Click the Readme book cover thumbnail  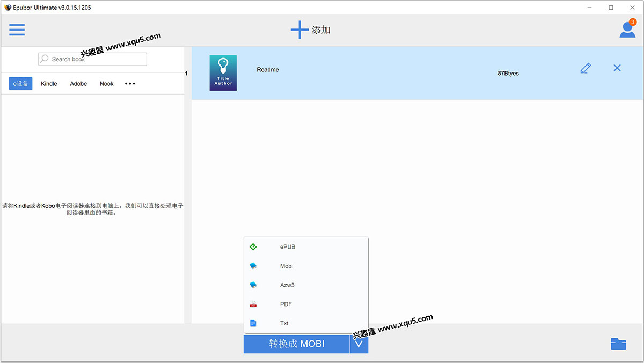(223, 73)
